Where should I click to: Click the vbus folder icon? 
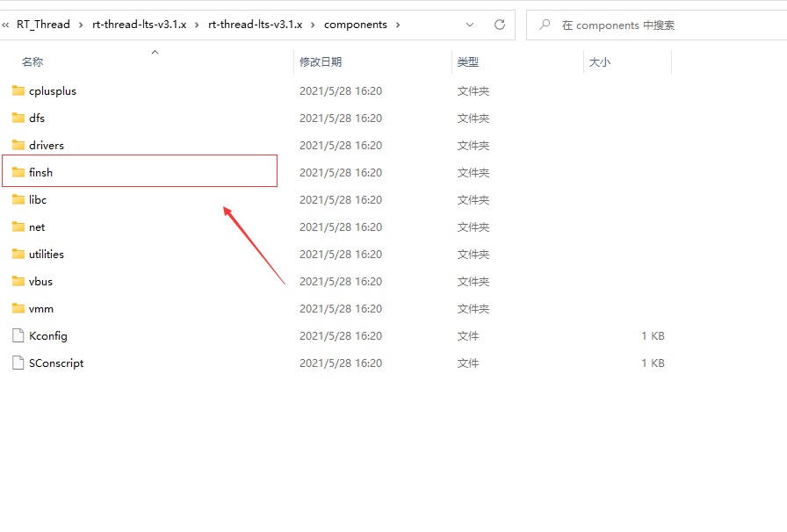(x=18, y=281)
